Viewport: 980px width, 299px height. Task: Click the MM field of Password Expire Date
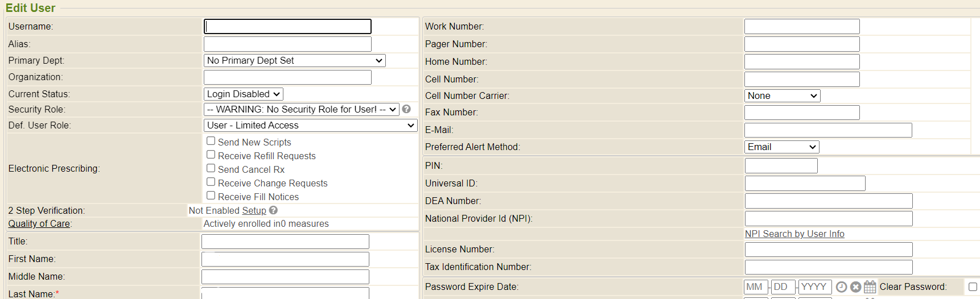(x=755, y=287)
